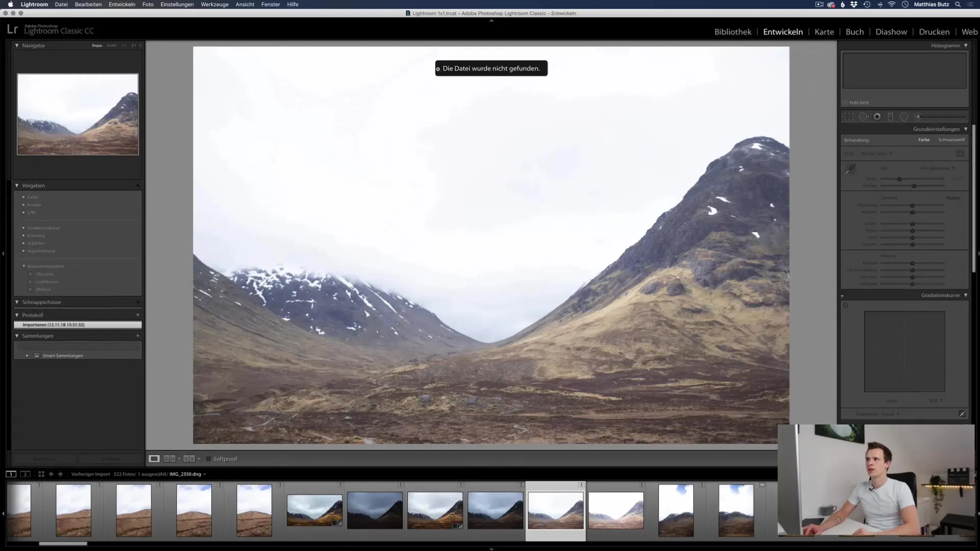Clear history with Protokoll X icon
The width and height of the screenshot is (980, 551).
point(138,315)
